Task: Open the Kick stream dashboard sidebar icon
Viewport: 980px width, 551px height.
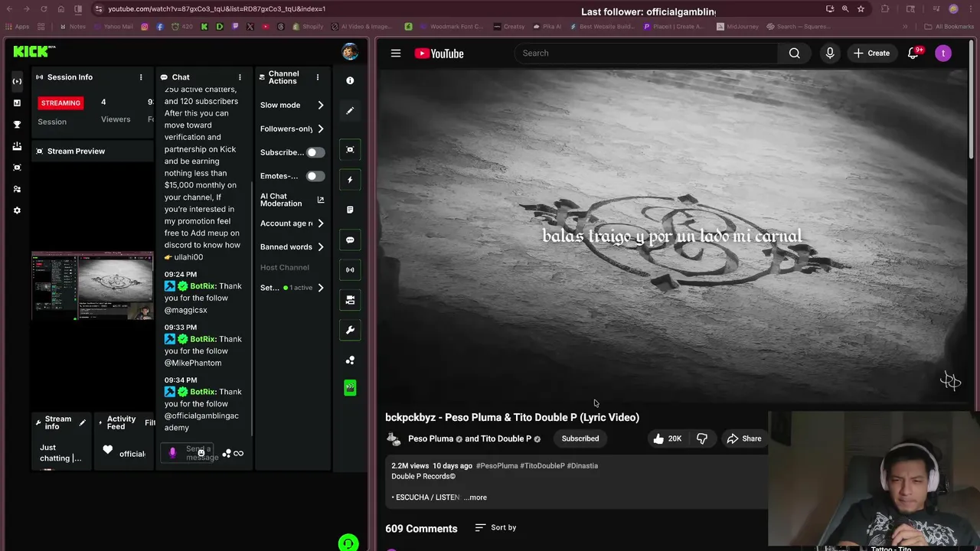Action: (x=17, y=81)
